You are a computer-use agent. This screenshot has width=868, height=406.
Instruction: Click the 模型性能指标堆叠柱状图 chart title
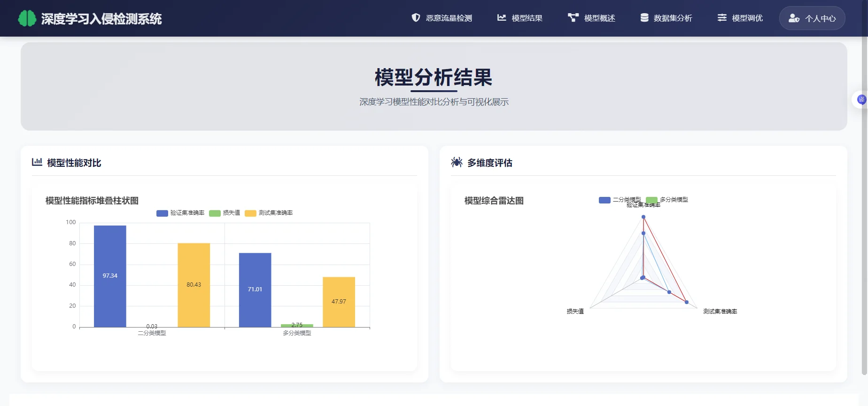92,201
